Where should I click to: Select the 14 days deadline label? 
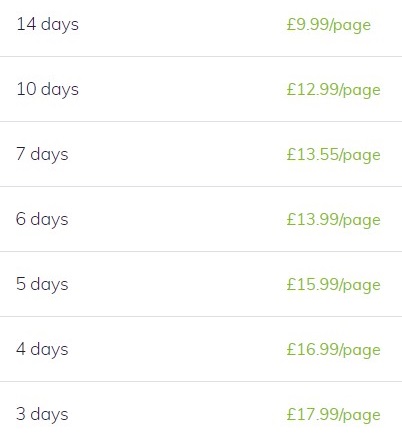pos(48,25)
